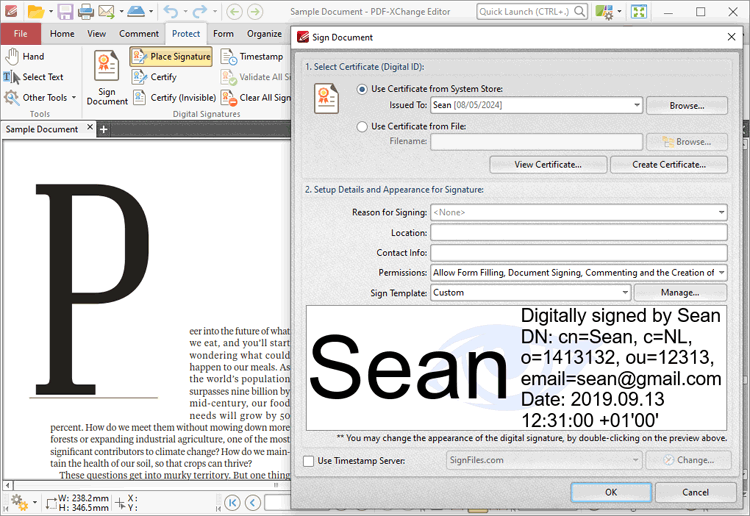
Task: Click the Certify tool
Action: coord(154,77)
